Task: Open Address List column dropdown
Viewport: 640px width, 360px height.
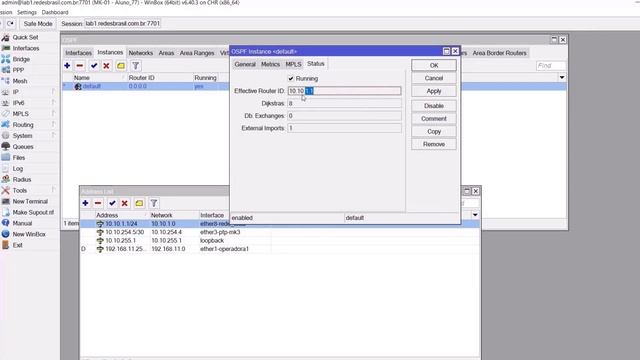Action: pos(475,215)
